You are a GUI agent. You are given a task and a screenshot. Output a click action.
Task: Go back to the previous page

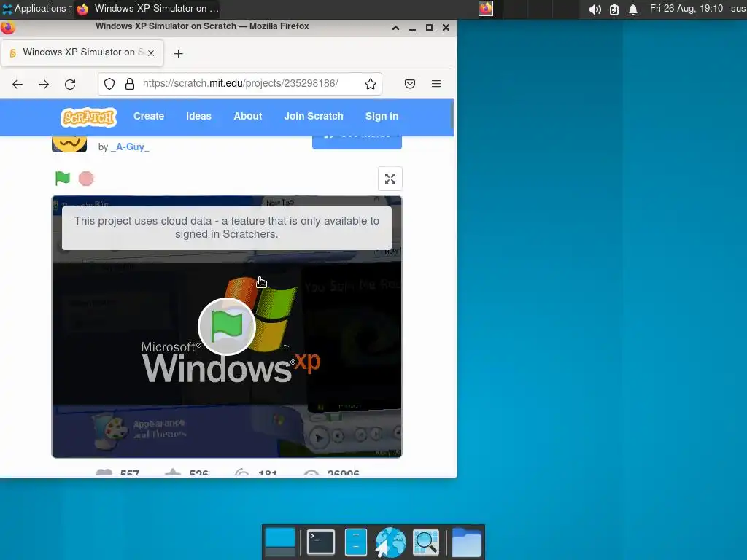point(18,85)
